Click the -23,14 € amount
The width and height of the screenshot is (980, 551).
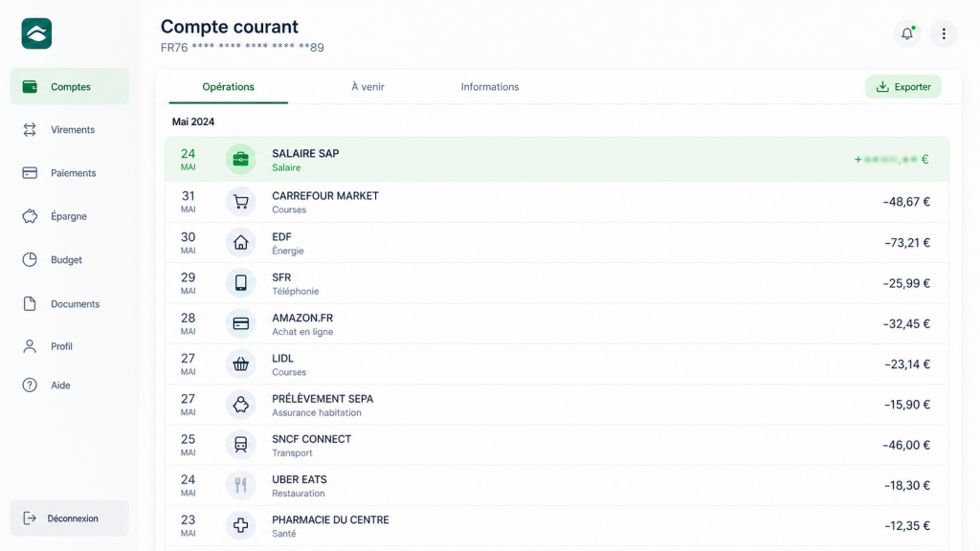tap(907, 364)
